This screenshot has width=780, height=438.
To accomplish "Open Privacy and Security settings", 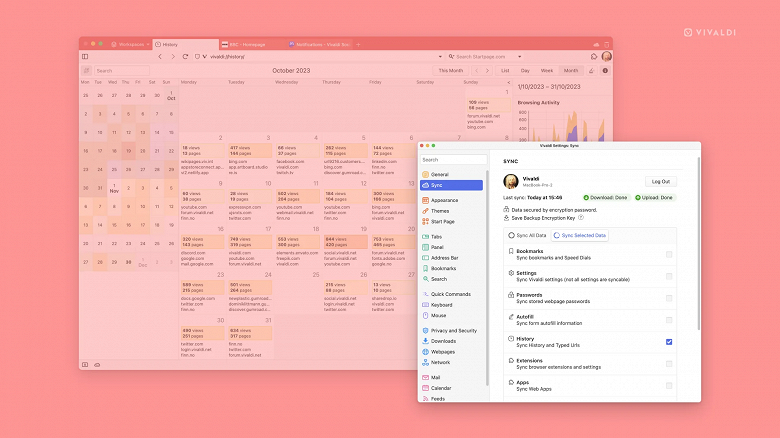I will click(x=452, y=330).
